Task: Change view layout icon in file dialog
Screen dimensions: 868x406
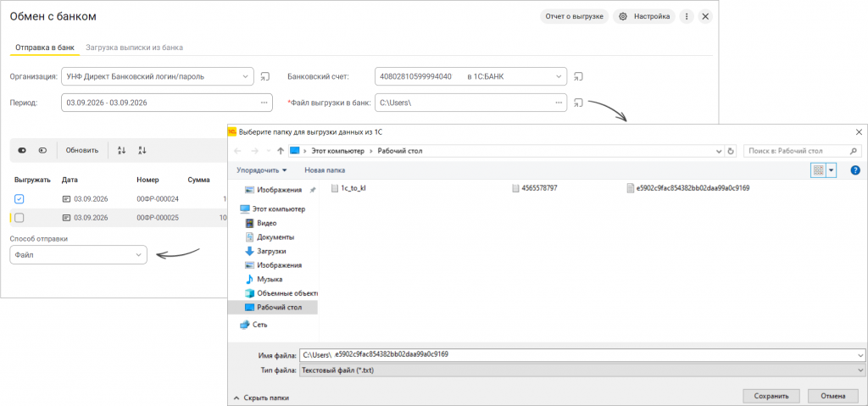Action: (x=818, y=170)
